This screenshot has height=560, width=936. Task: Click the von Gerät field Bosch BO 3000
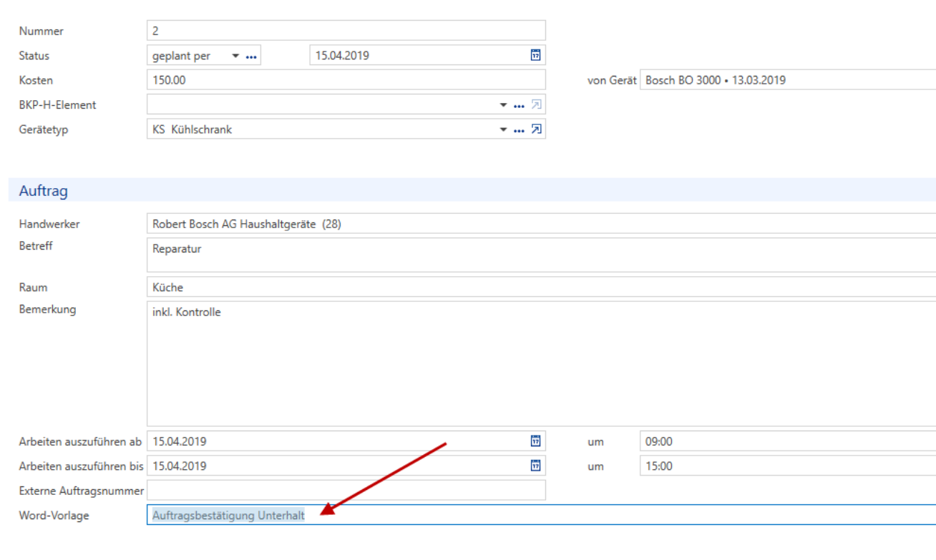point(788,80)
